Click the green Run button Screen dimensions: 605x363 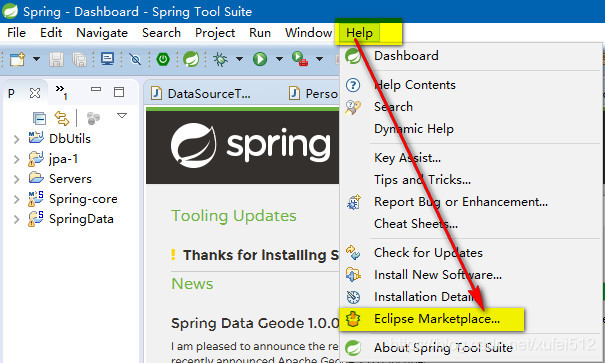click(260, 59)
